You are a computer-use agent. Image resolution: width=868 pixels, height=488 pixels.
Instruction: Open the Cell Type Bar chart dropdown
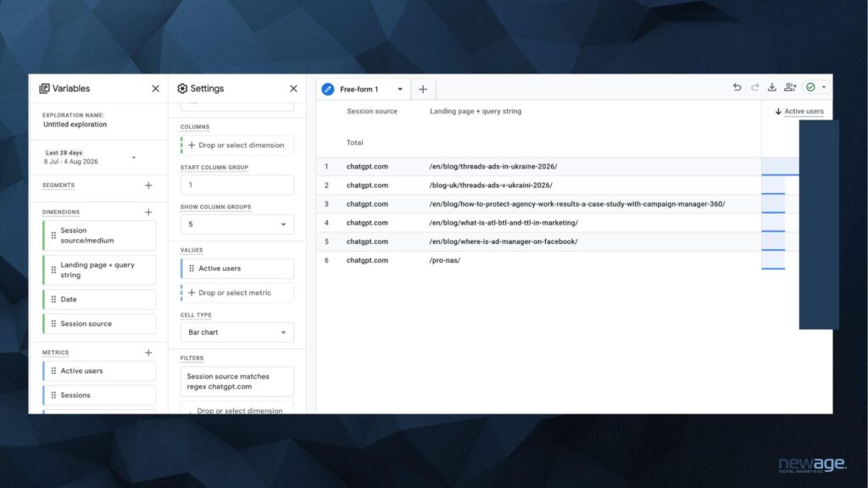(x=237, y=332)
